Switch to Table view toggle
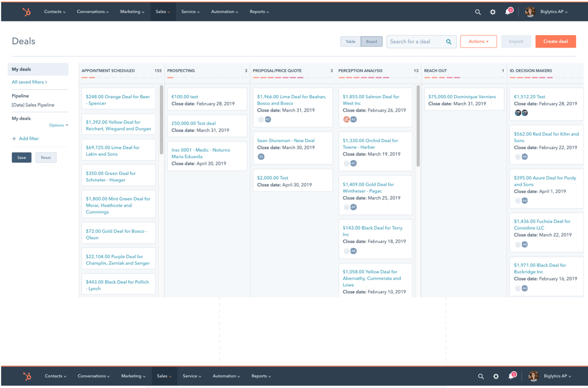 [x=350, y=42]
